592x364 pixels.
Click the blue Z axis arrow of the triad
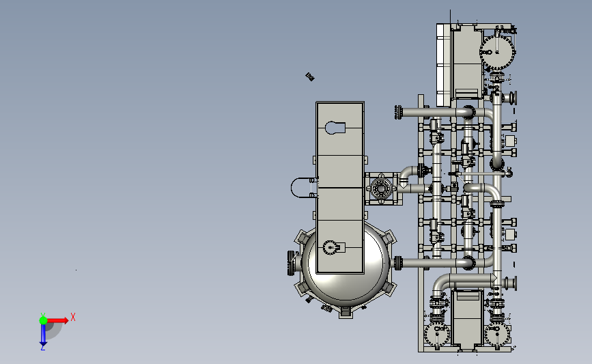click(43, 335)
